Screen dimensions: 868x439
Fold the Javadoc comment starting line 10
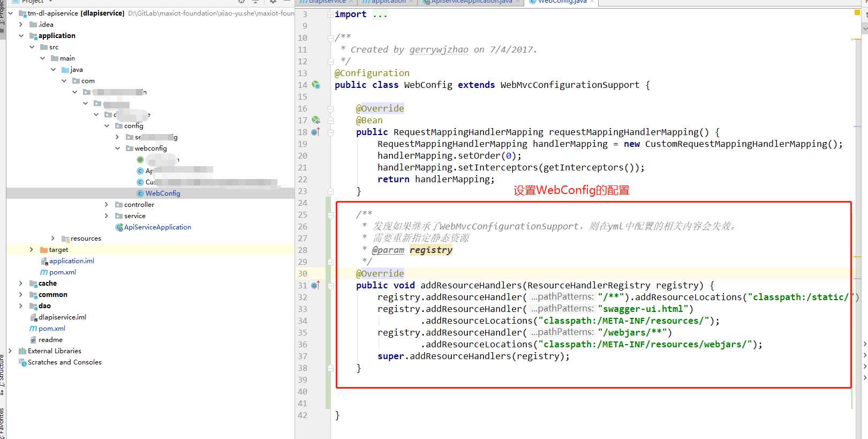[x=330, y=38]
